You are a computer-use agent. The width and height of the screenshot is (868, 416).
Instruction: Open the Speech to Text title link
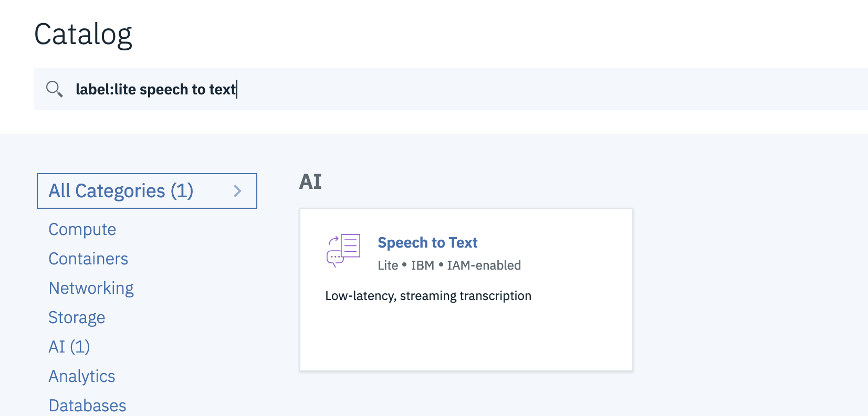click(x=427, y=243)
